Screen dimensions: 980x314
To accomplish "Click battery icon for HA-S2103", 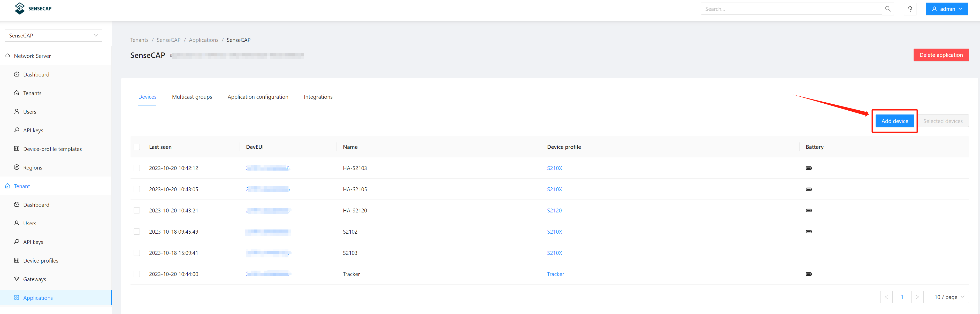I will 809,168.
